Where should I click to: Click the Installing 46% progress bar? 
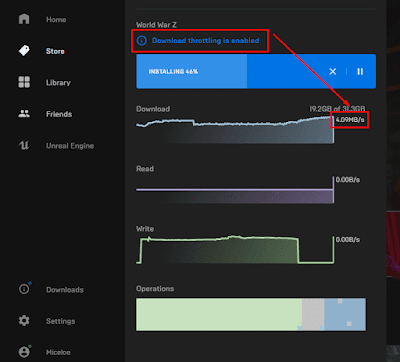pos(256,71)
